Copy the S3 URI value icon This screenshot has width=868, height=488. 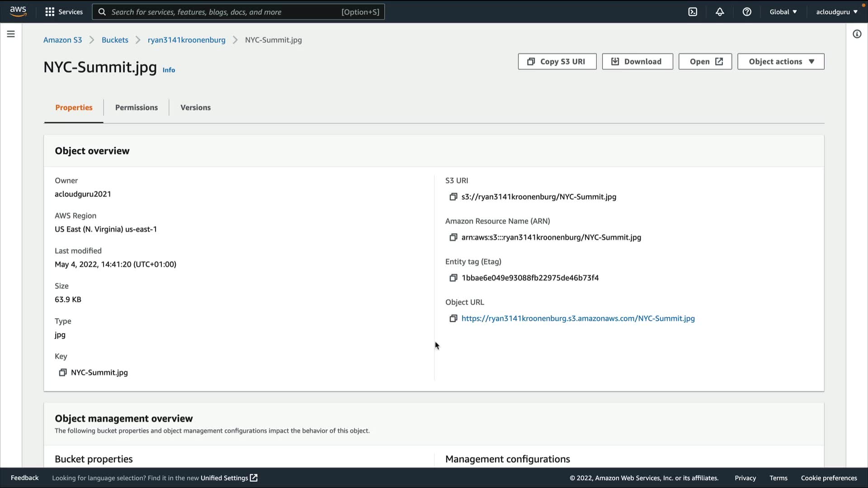tap(453, 197)
